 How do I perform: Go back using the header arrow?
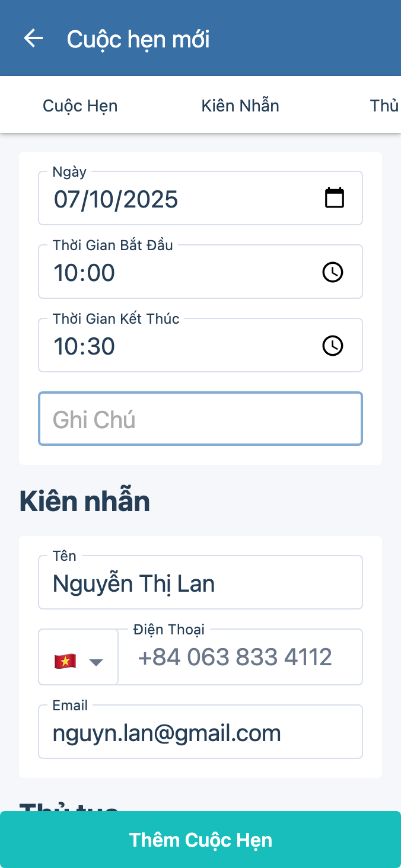[33, 39]
